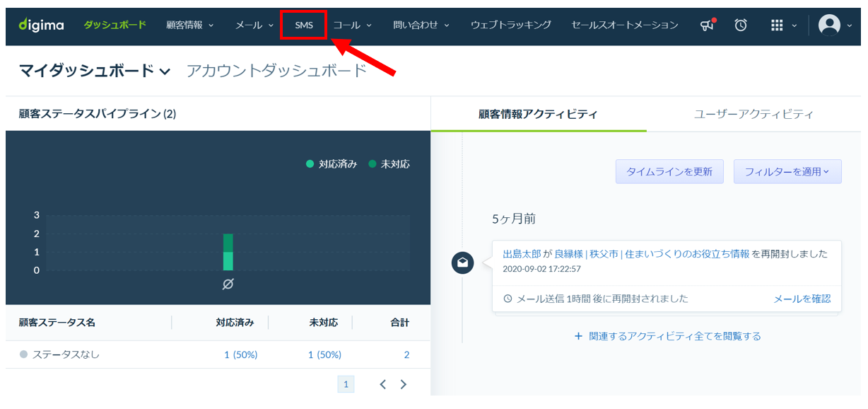Go to previous page arrow in pagination
The image size is (868, 409).
click(x=382, y=384)
